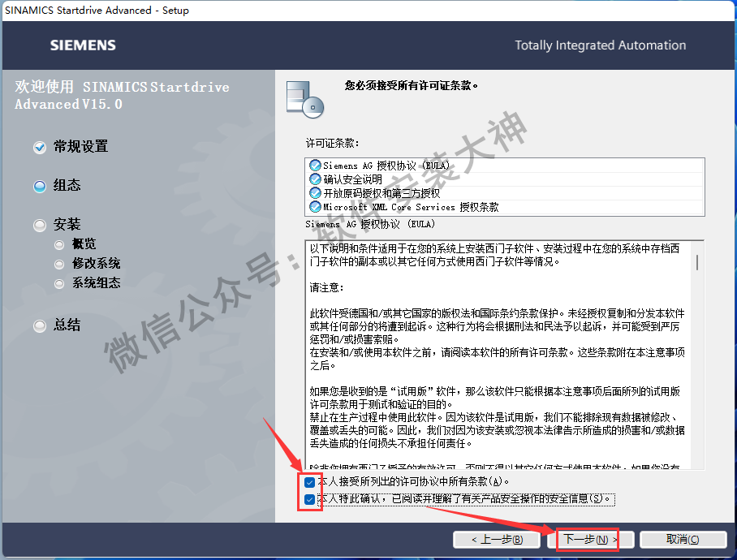Click the 您必须接受所有许可证条款 heading
The width and height of the screenshot is (737, 560).
[412, 85]
